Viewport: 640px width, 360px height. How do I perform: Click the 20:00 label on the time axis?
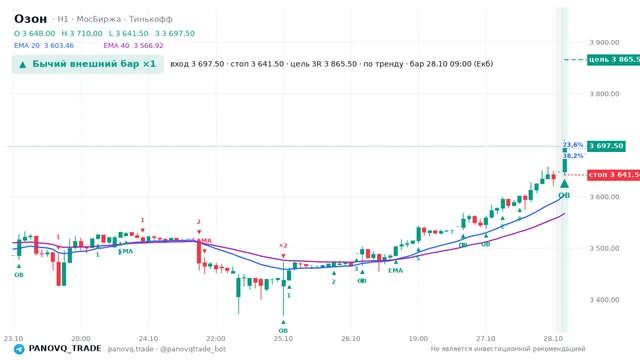pos(81,339)
